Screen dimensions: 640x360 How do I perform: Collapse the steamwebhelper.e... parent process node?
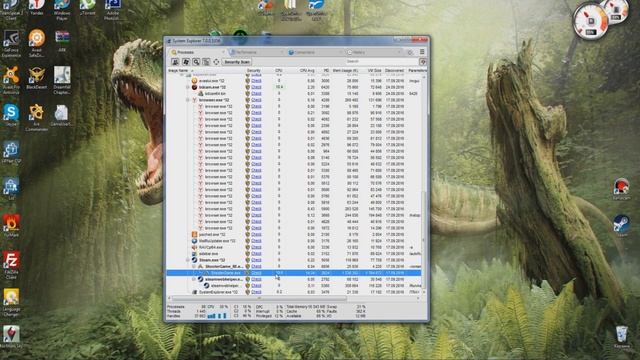point(194,279)
